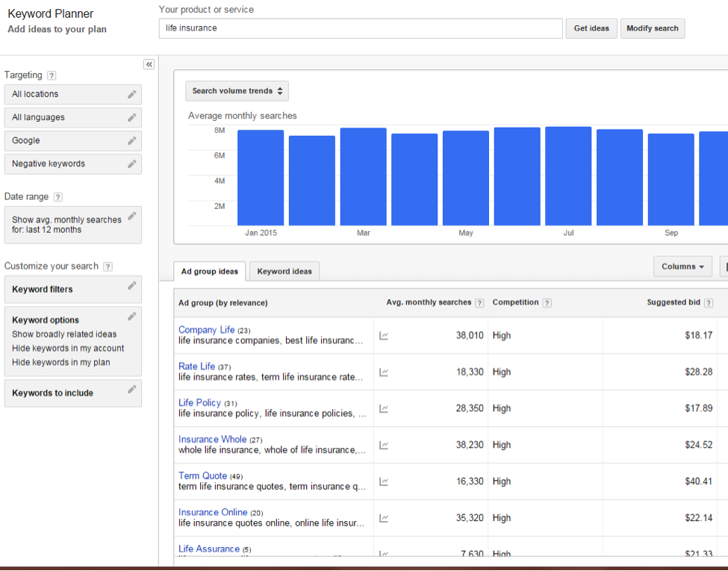Edit the Keyword filters pencil icon
Screen dimensions: 728x571
[x=131, y=286]
